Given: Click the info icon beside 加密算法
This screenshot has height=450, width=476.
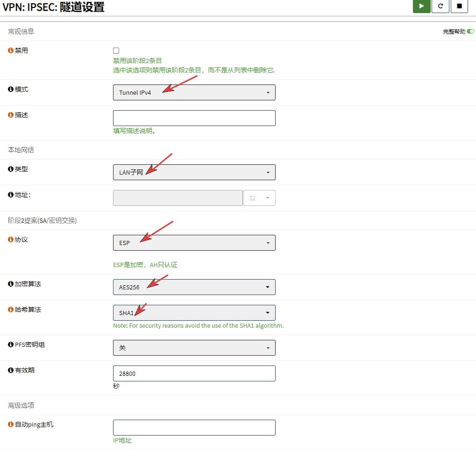Looking at the screenshot, I should 11,284.
